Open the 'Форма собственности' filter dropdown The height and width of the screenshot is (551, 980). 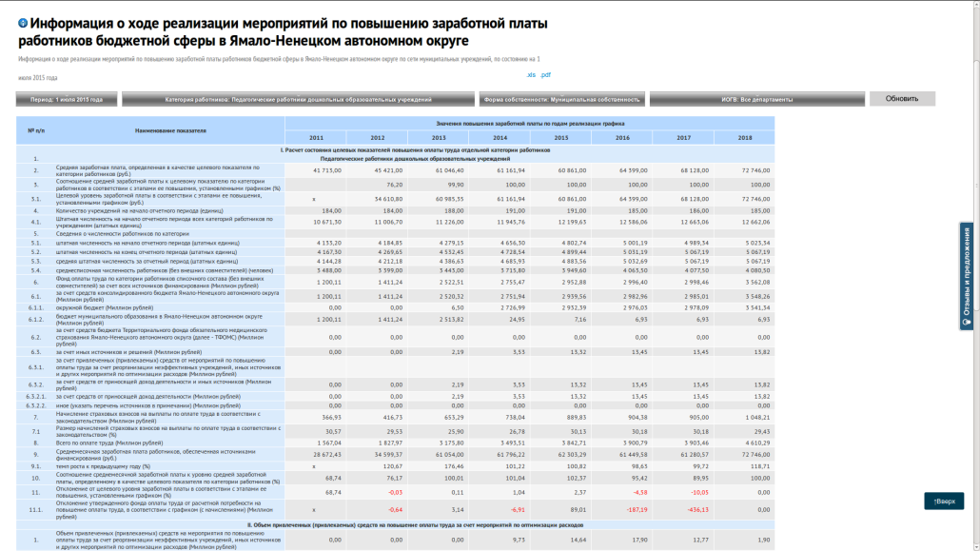562,99
